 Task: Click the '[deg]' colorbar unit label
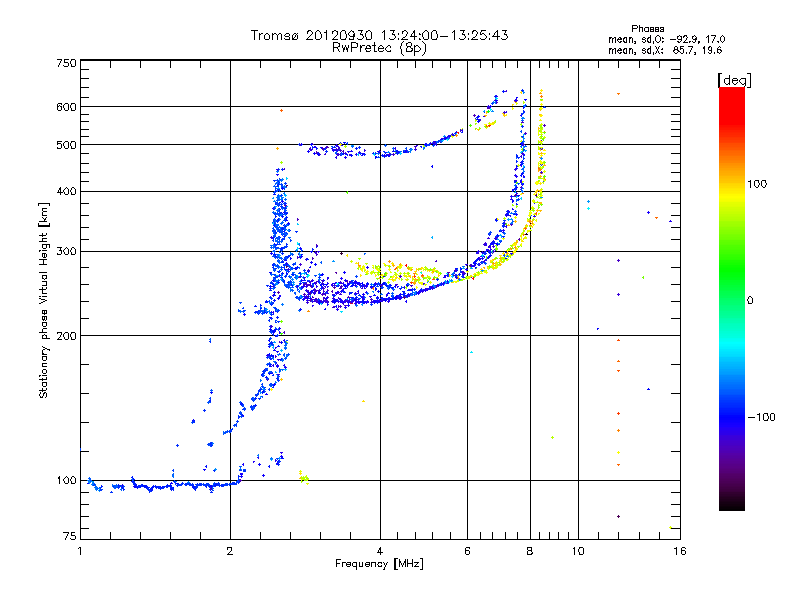[x=734, y=80]
